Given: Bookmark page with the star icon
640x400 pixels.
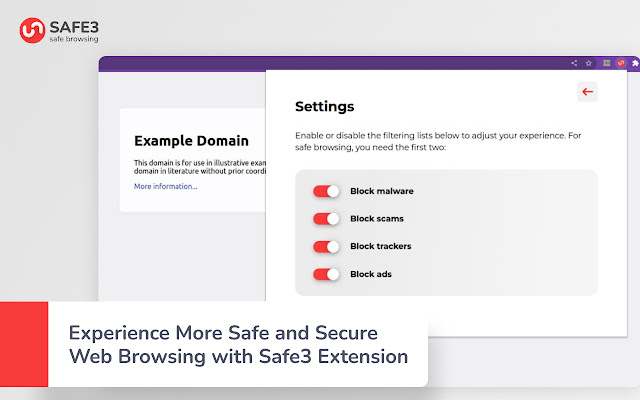Looking at the screenshot, I should pos(589,63).
